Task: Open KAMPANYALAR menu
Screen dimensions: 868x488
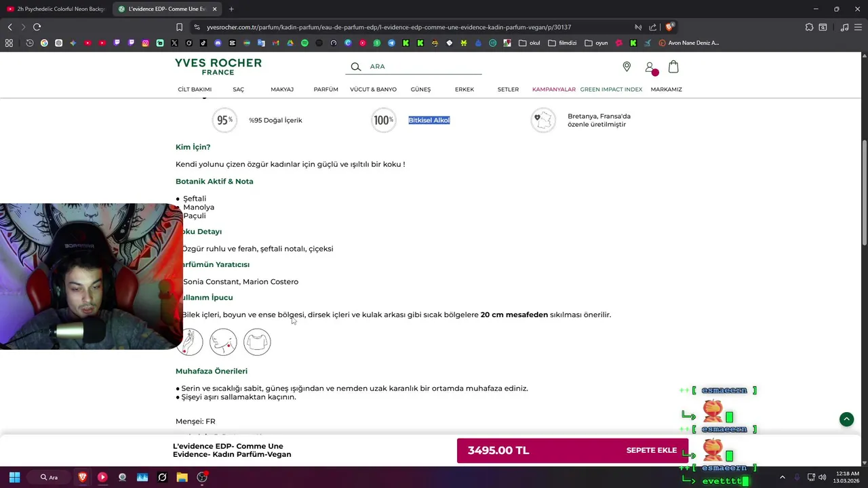Action: pos(554,89)
